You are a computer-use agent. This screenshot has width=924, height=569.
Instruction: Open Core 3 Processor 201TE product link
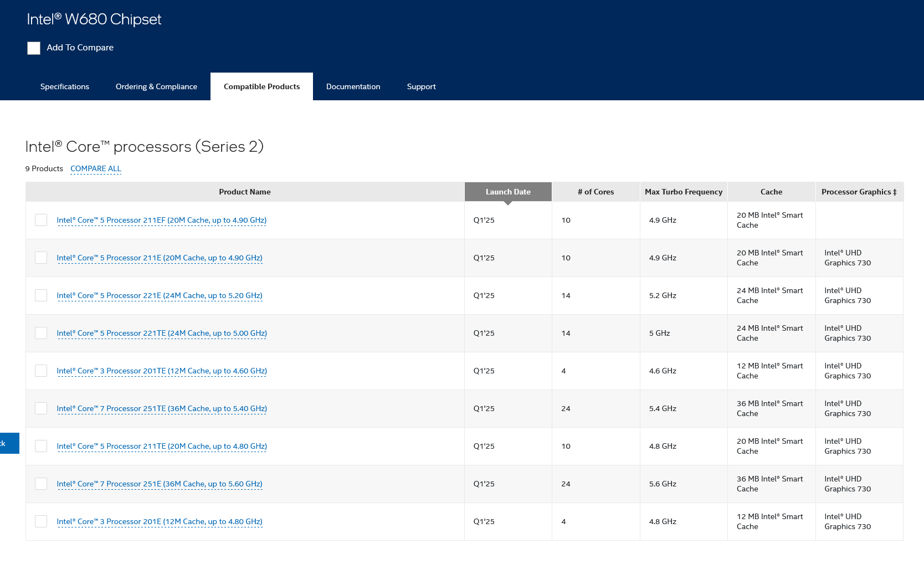(162, 371)
